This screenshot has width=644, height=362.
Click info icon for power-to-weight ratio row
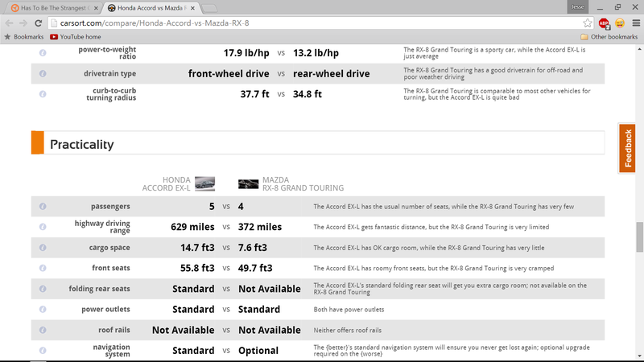(x=43, y=53)
